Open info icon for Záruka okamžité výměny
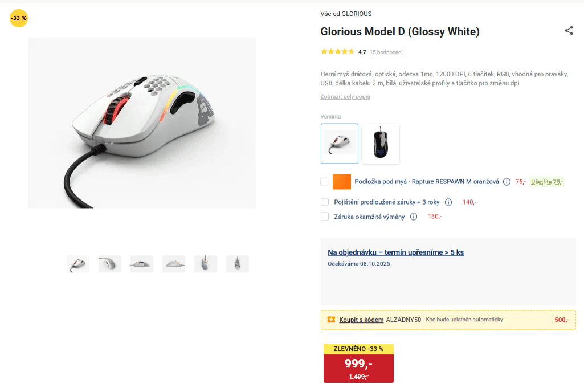584x392 pixels. point(414,217)
